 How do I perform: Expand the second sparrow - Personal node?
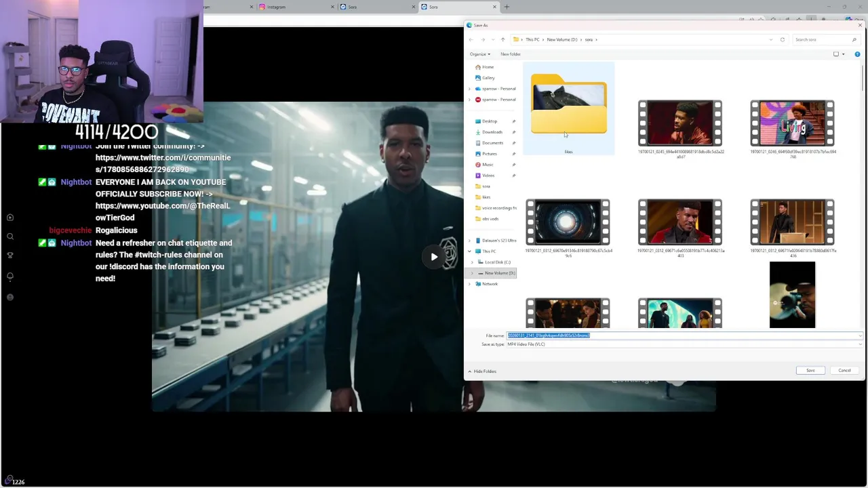[469, 100]
